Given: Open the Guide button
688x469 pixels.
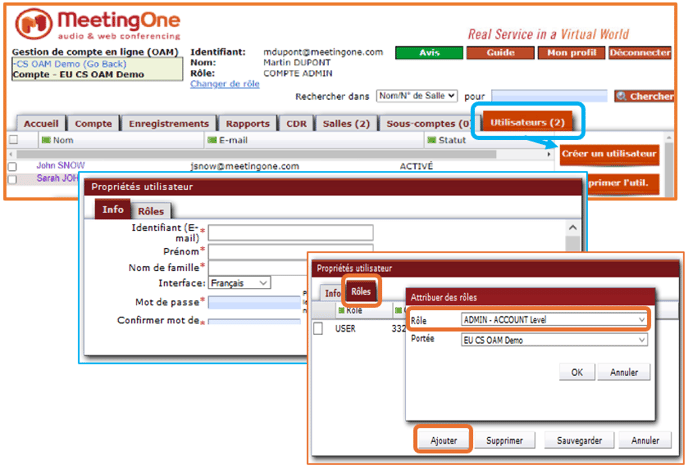Looking at the screenshot, I should click(500, 53).
